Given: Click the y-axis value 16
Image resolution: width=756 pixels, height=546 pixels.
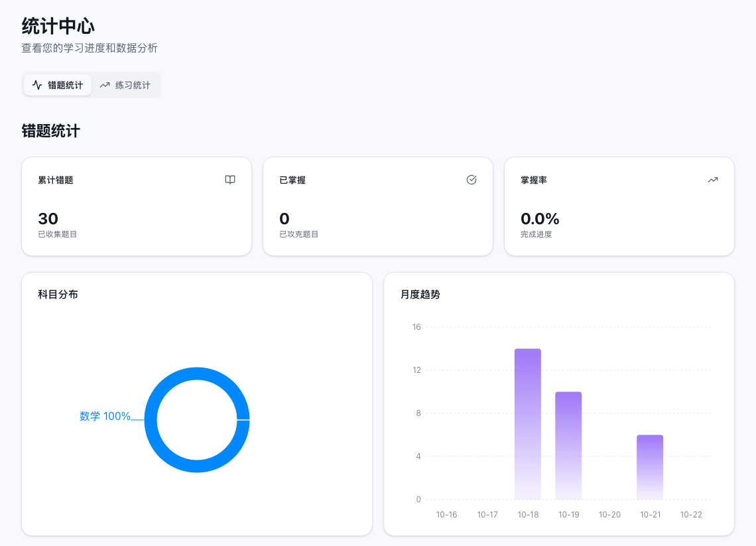Looking at the screenshot, I should click(x=416, y=327).
